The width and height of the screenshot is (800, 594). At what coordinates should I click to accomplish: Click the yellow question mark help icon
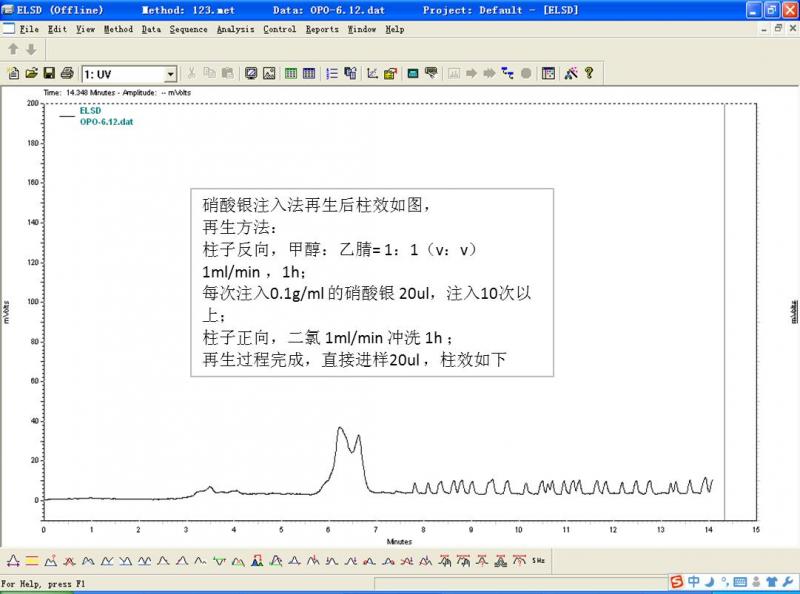[x=589, y=73]
